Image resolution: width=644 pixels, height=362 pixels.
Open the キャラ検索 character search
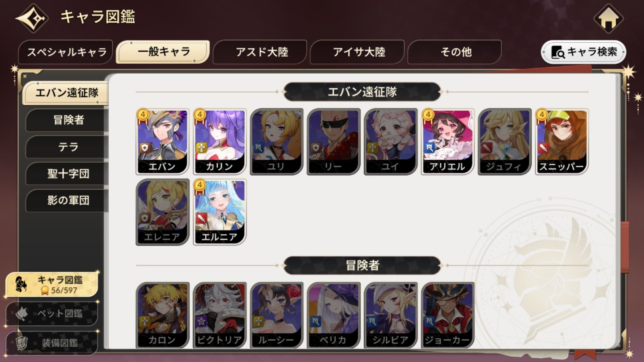(x=584, y=52)
